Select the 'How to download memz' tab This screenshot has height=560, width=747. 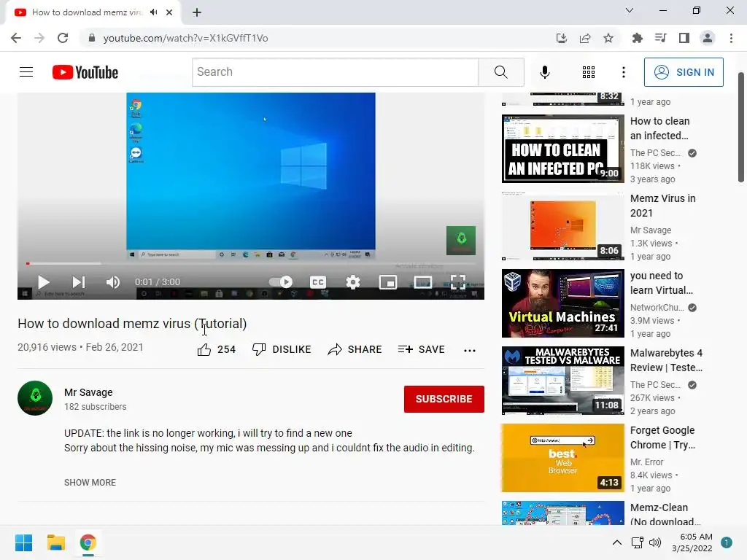(x=87, y=12)
